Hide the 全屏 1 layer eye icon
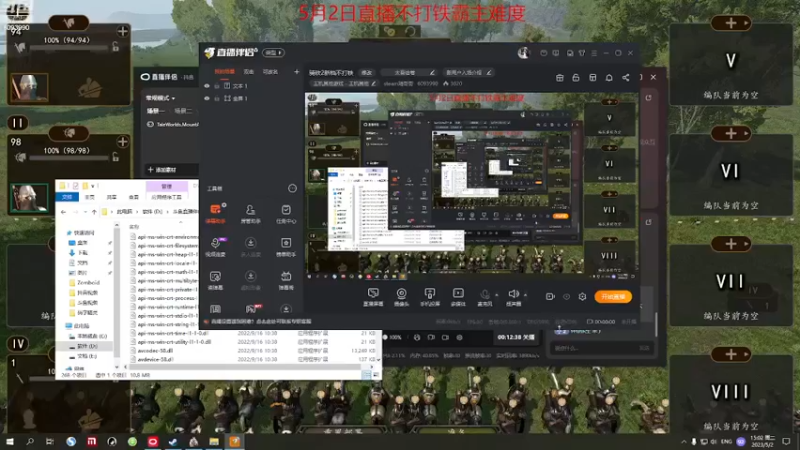800x450 pixels. (207, 98)
